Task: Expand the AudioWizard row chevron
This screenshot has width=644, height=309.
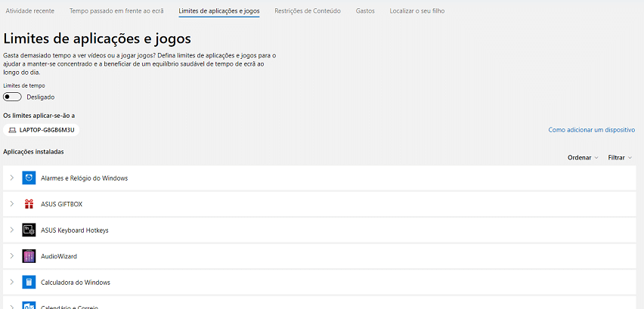Action: point(12,256)
